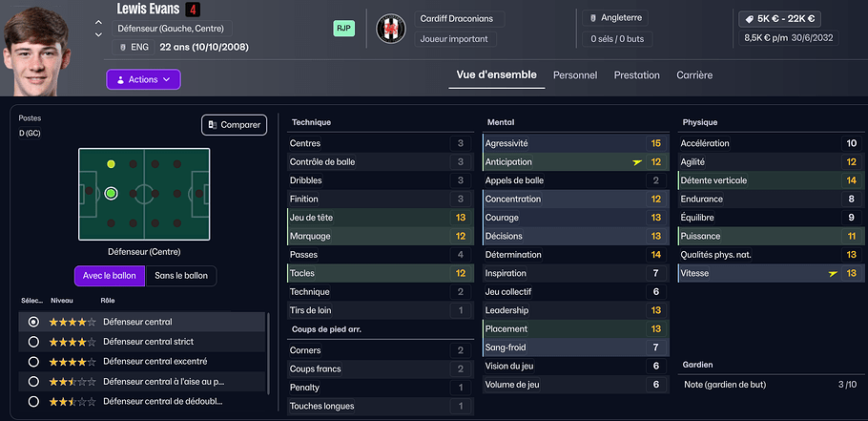
Task: Switch to the Personnel tab
Action: pyautogui.click(x=575, y=75)
